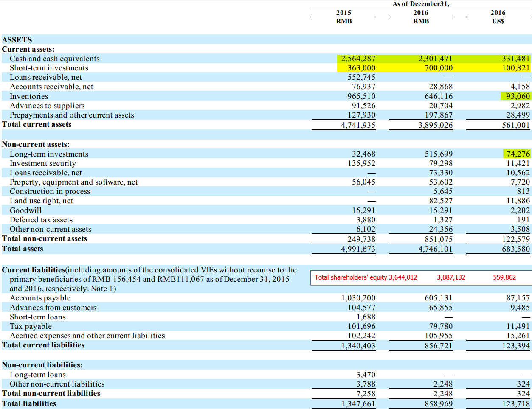532x409 pixels.
Task: Click highlighted US$ cash value 331,481
Action: pyautogui.click(x=515, y=59)
